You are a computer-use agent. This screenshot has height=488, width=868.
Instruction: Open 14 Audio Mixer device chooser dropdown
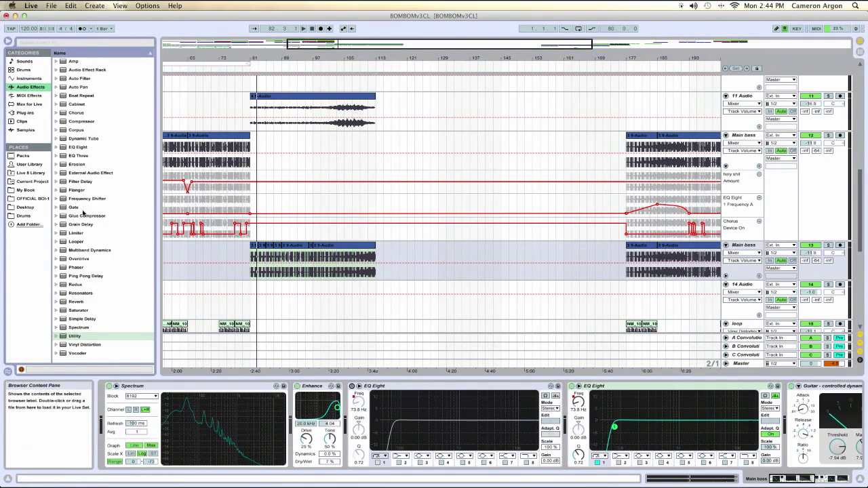[743, 292]
